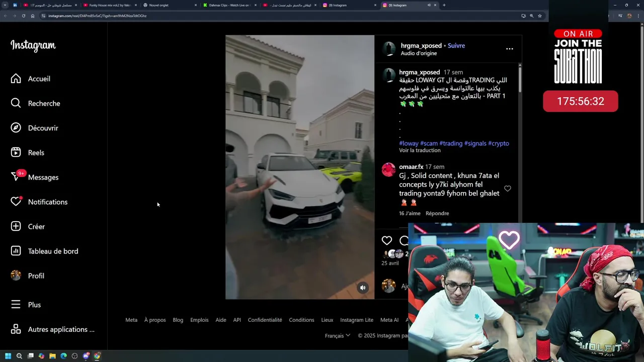
Task: Open the Profil avatar icon
Action: click(16, 276)
